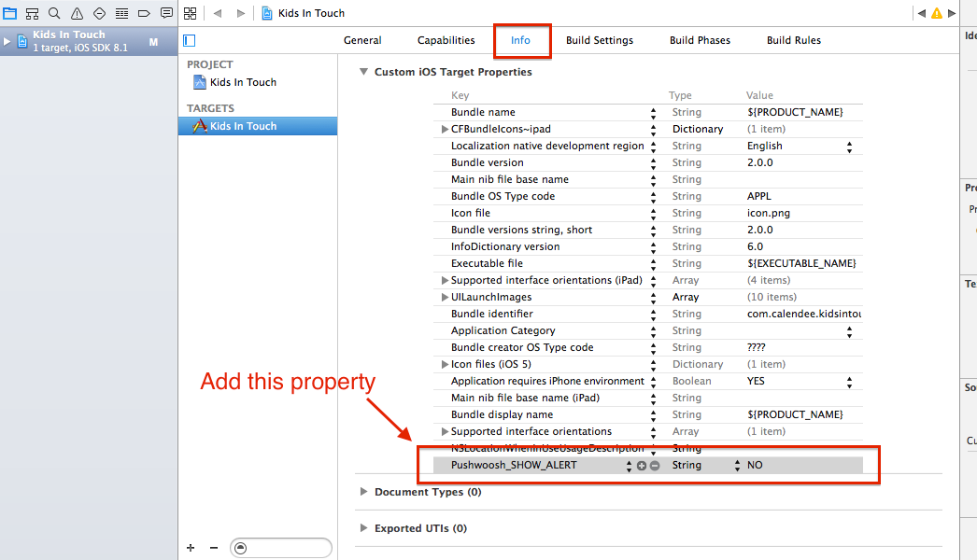Image resolution: width=977 pixels, height=560 pixels.
Task: Click the Bundle name value ${PRODUCT_NAME}
Action: (x=795, y=112)
